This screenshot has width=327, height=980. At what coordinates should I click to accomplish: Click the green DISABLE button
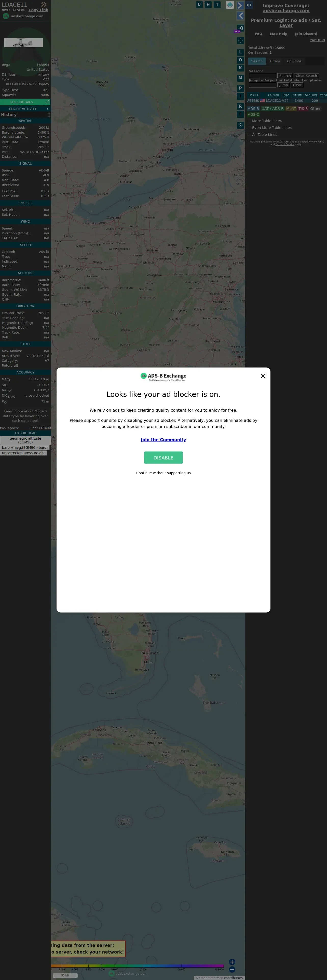[x=163, y=458]
